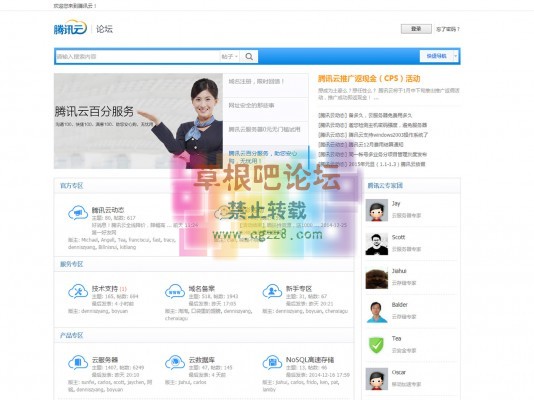
Task: Open the 帖子 search type dropdown
Action: 230,57
